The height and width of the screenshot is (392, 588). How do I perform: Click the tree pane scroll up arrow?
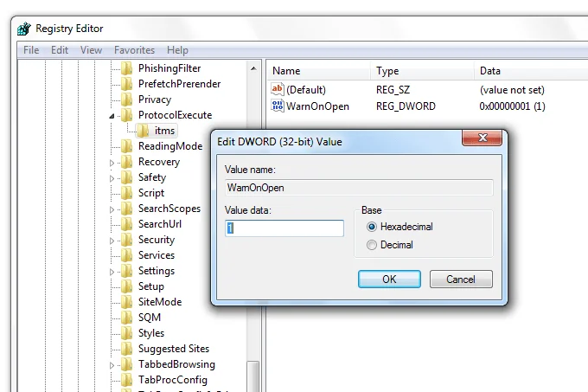coord(253,68)
